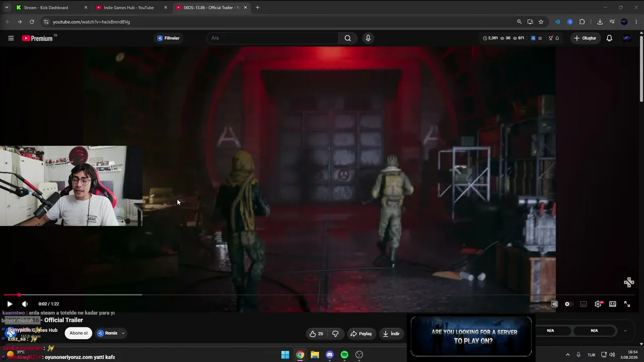The image size is (644, 362).
Task: Reload the page
Action: pos(32,22)
